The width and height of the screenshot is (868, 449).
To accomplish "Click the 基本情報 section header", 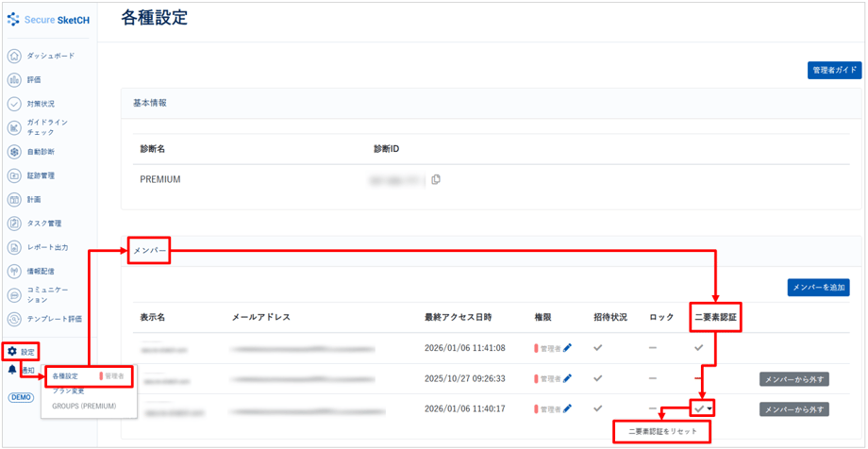I will 151,103.
